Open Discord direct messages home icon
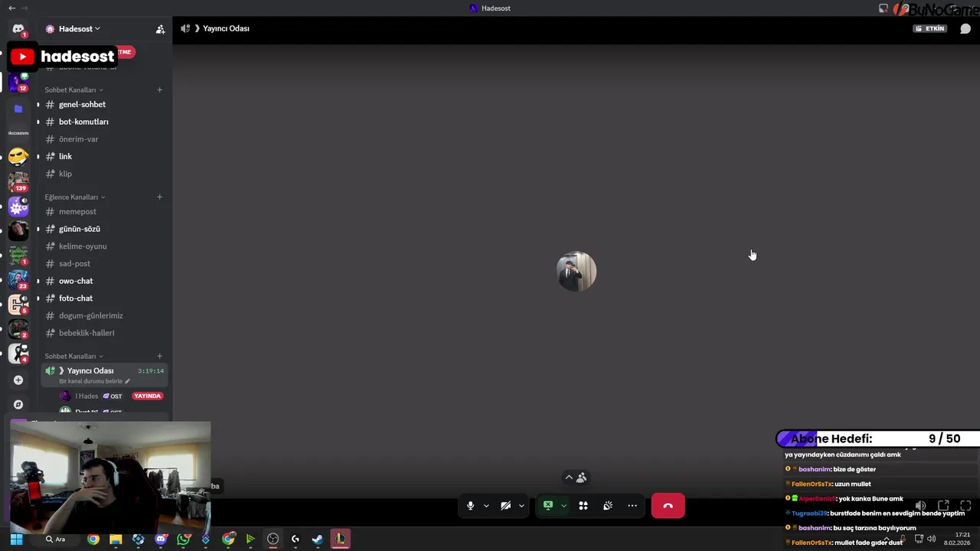This screenshot has width=980, height=551. pyautogui.click(x=18, y=29)
